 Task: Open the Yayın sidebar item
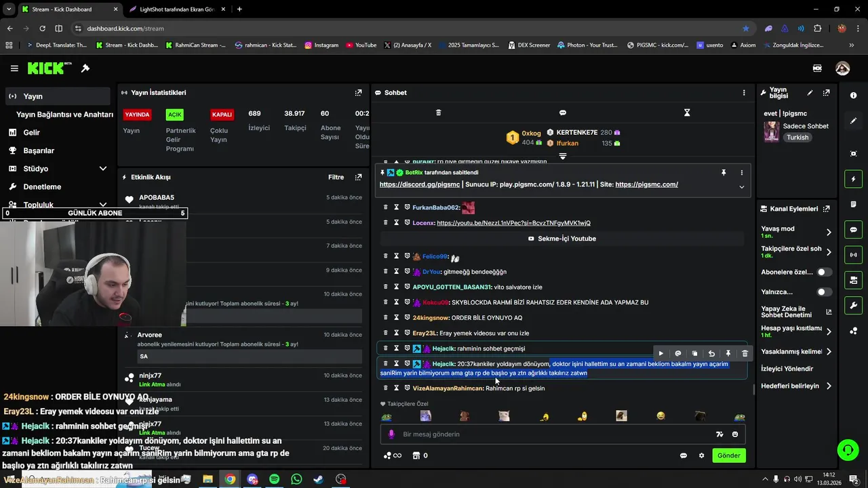coord(58,96)
